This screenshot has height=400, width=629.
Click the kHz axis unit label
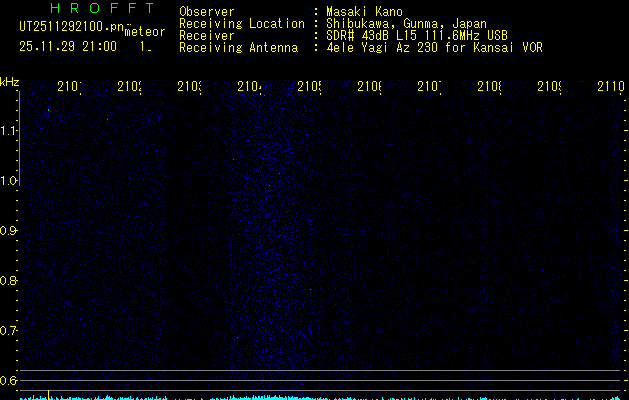point(10,82)
